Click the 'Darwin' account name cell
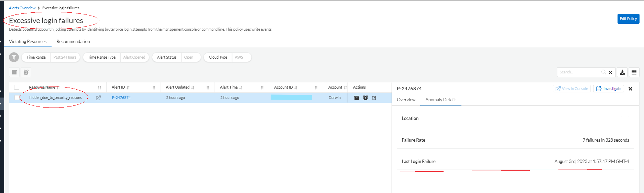 (x=335, y=98)
